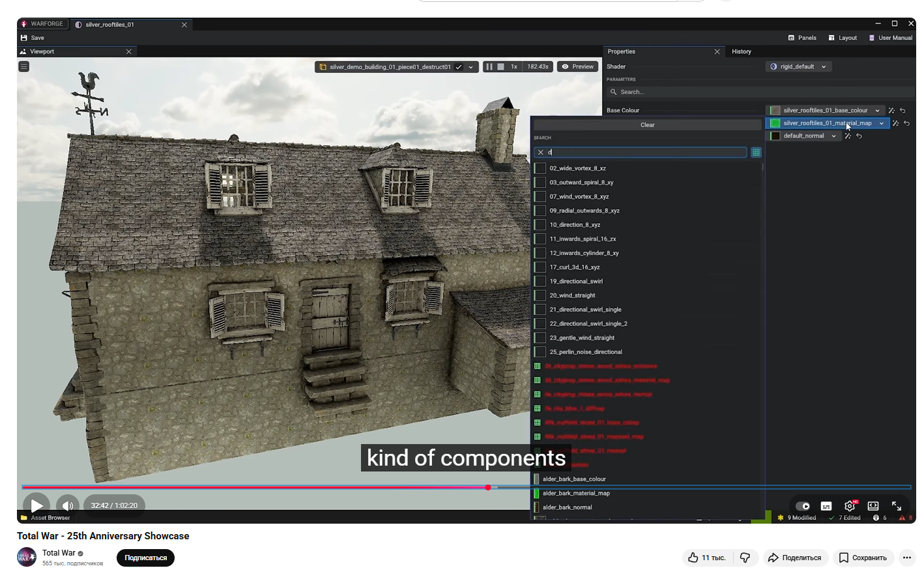Image resolution: width=924 pixels, height=568 pixels.
Task: Expand the default_normal dropdown
Action: coord(834,136)
